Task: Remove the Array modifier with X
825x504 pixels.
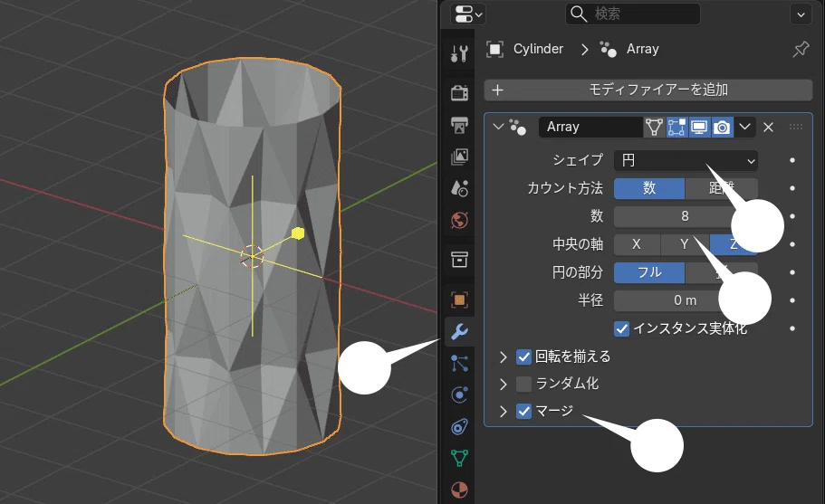Action: point(768,128)
